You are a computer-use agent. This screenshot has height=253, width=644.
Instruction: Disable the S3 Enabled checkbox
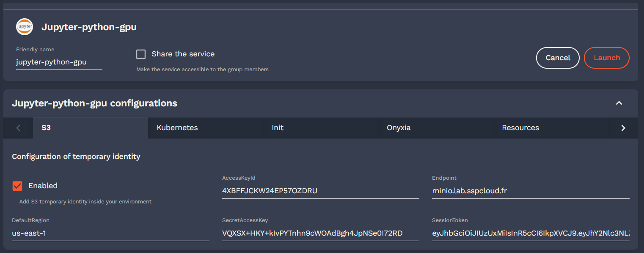click(x=17, y=186)
